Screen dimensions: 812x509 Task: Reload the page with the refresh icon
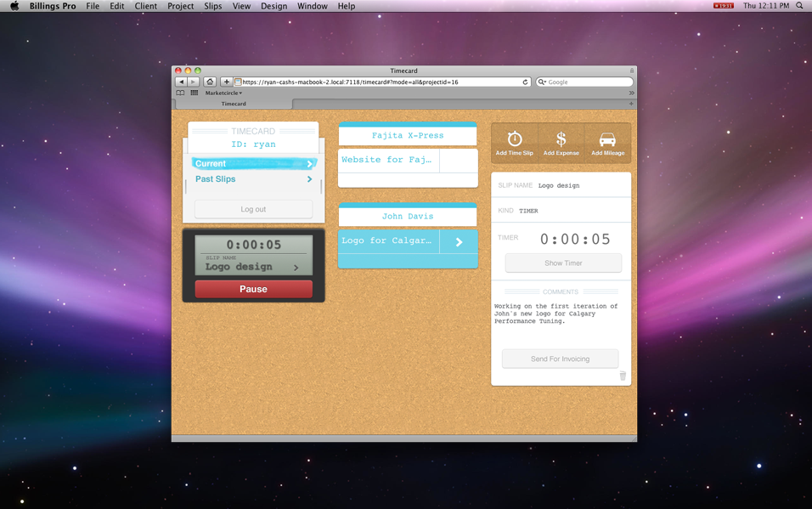[525, 82]
